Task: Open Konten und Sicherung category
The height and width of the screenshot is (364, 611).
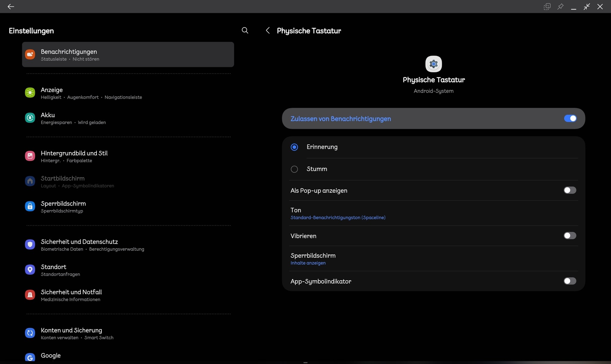Action: pos(128,333)
